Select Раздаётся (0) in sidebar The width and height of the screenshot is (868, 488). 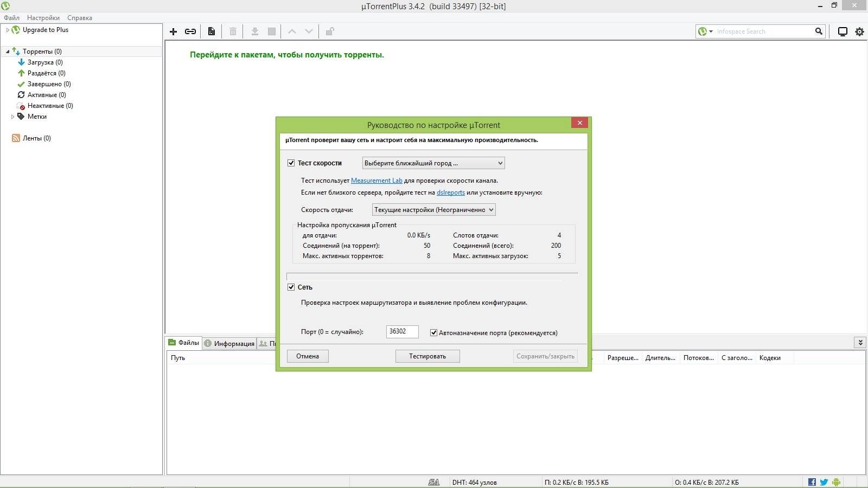(x=47, y=73)
